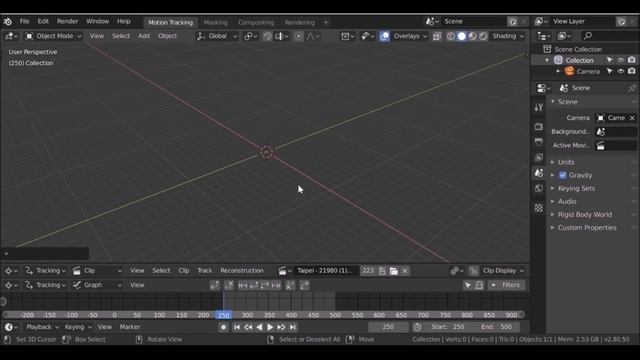Switch to the Compositing workspace tab

pyautogui.click(x=256, y=22)
